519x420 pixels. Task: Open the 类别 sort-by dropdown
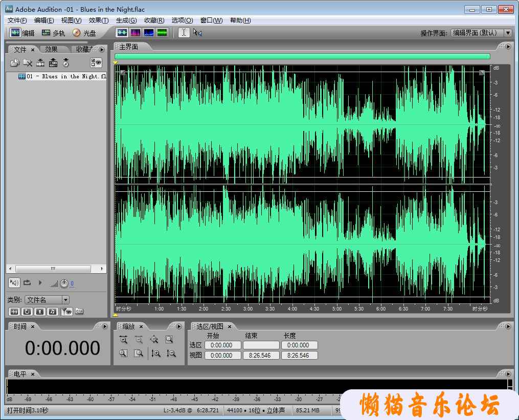click(47, 300)
